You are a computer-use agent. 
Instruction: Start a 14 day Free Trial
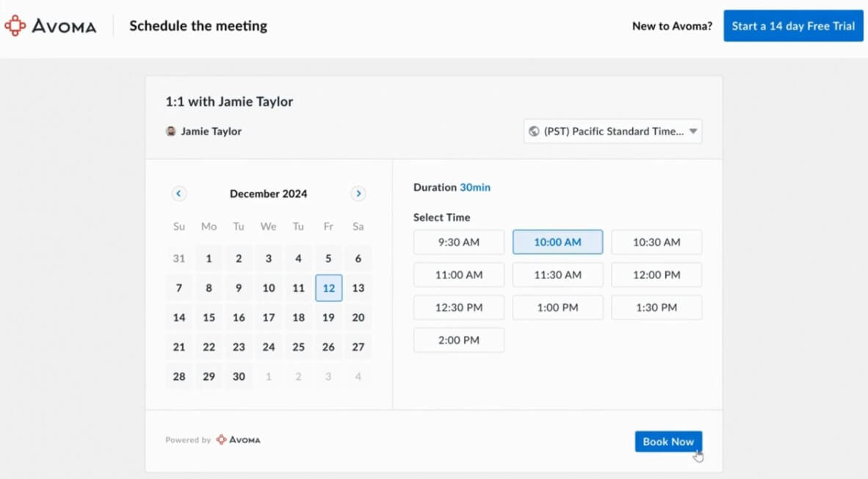793,26
